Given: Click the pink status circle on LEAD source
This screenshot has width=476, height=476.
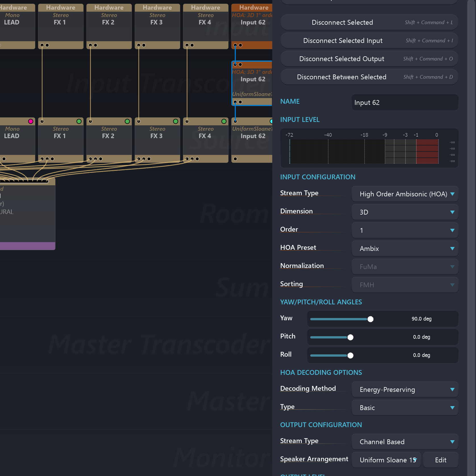Looking at the screenshot, I should coord(31,121).
